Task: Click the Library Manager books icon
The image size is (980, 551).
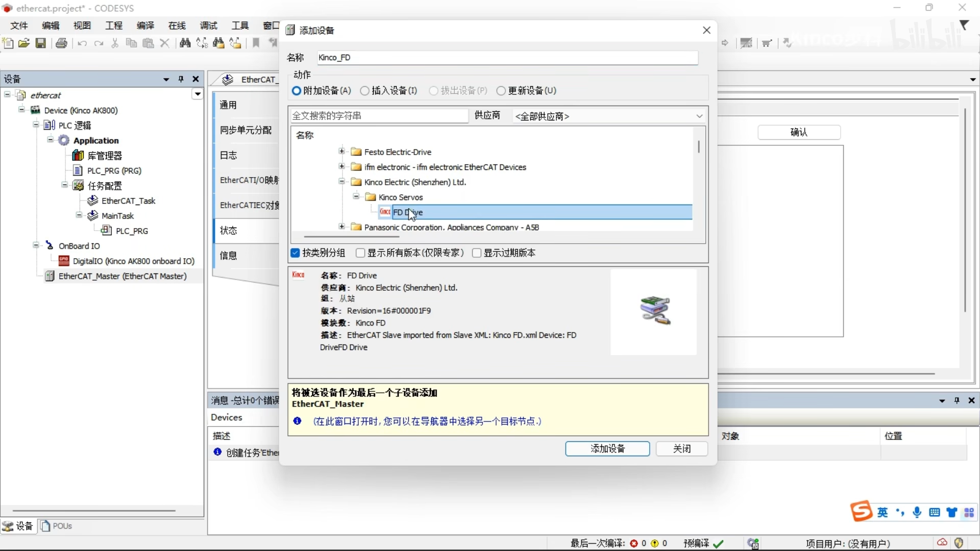Action: tap(78, 155)
